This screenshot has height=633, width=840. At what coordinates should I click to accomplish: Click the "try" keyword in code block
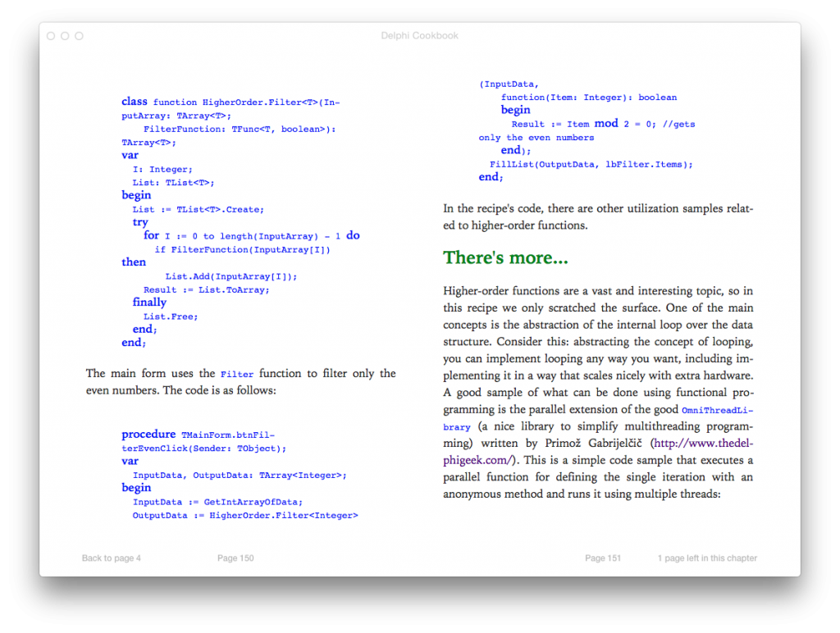coord(140,222)
